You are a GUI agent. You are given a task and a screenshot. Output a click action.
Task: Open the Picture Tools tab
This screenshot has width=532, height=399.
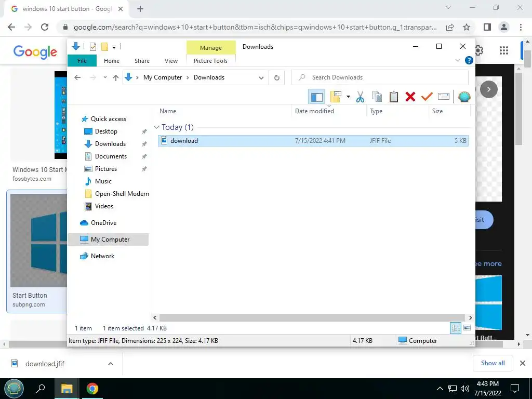click(x=210, y=61)
